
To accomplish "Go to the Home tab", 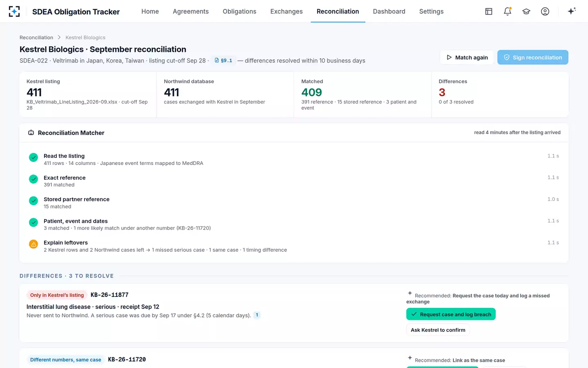I will (150, 11).
